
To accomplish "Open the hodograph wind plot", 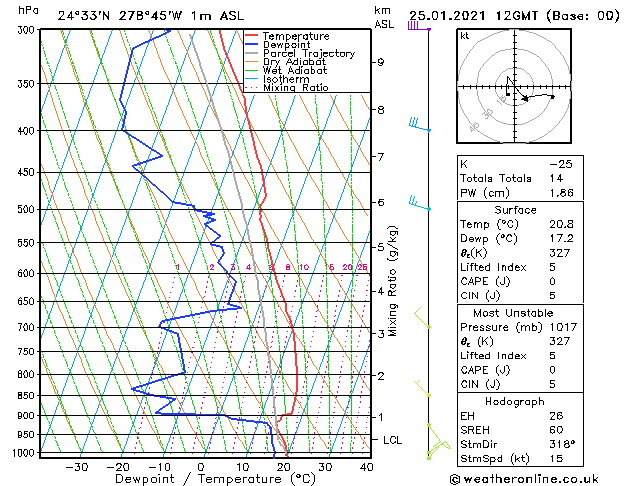I will [x=514, y=86].
